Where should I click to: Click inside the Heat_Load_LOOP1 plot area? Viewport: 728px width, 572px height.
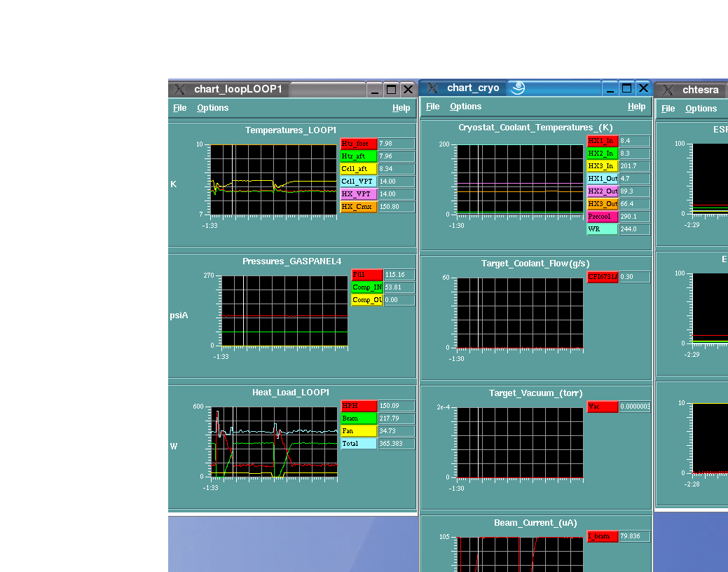[275, 442]
